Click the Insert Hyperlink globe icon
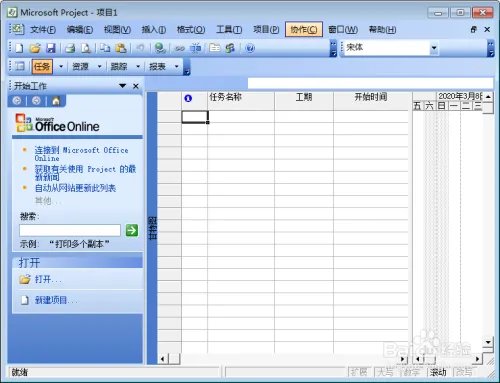Viewport: 500px width, 383px height. (160, 48)
